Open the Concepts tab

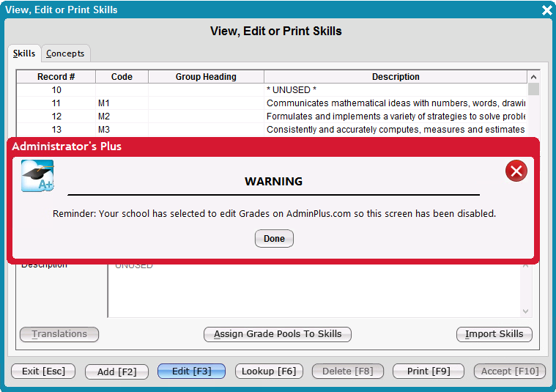66,53
